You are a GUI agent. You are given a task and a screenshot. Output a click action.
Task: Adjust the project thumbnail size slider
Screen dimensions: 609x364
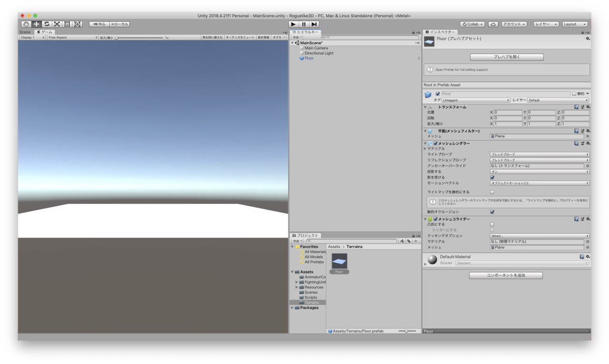407,331
